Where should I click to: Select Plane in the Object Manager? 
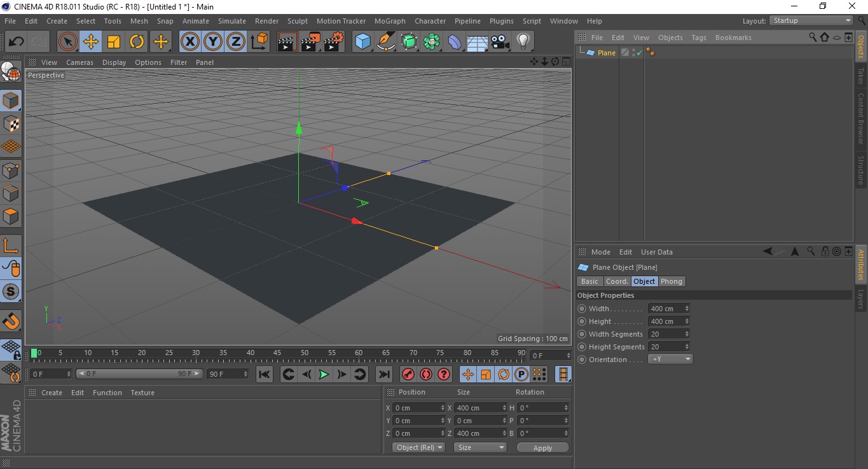point(607,53)
